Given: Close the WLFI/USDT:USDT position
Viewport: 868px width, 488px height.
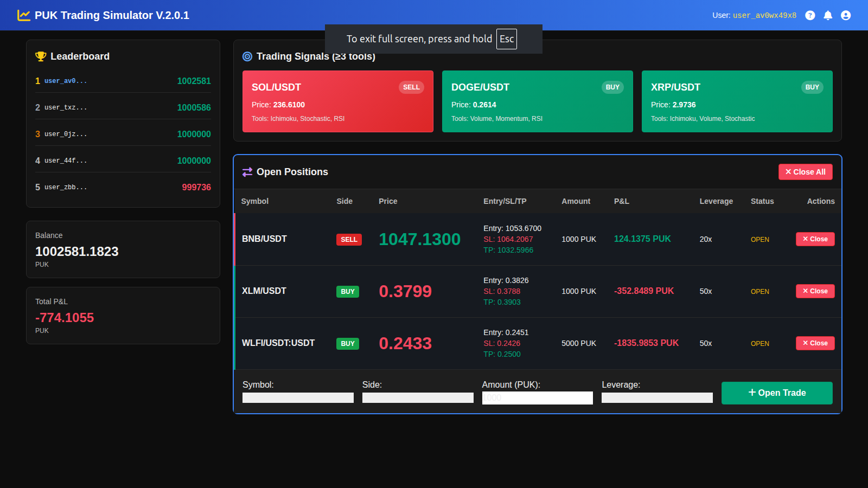Looking at the screenshot, I should pyautogui.click(x=815, y=343).
